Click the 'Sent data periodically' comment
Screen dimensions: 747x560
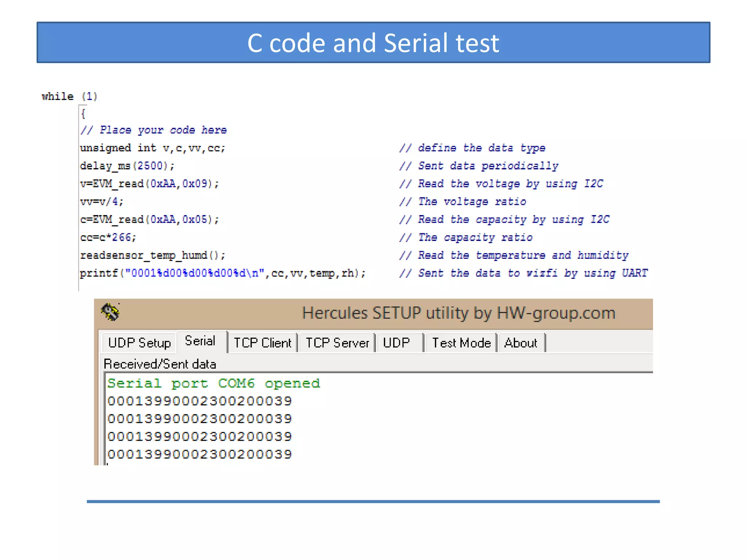pos(479,166)
